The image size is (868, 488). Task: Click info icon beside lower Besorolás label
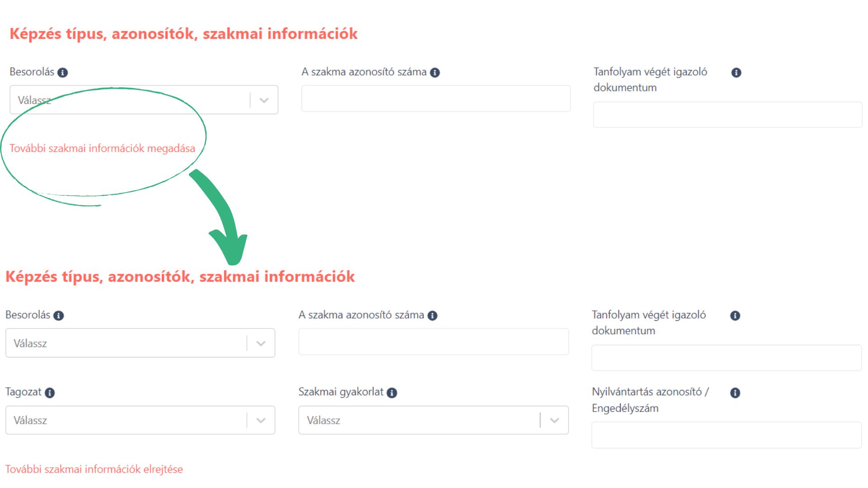point(59,315)
